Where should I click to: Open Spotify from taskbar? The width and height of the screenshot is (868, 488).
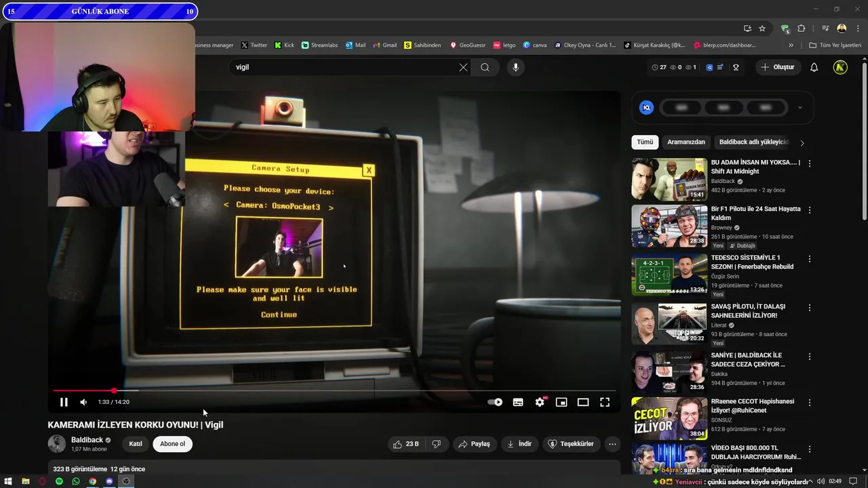59,481
